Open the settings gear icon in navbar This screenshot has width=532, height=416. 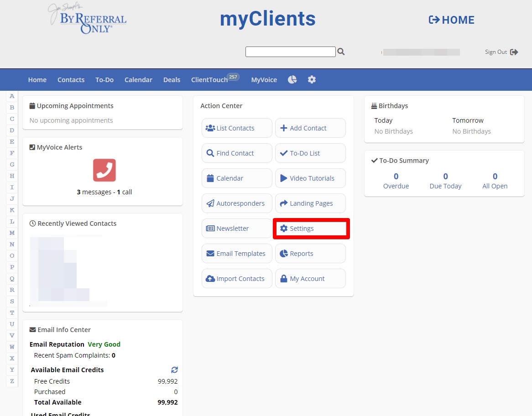click(312, 79)
